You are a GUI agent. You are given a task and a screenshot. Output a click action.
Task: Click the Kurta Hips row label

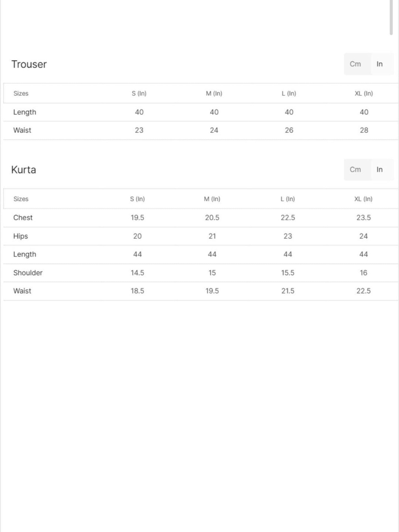[x=20, y=236]
